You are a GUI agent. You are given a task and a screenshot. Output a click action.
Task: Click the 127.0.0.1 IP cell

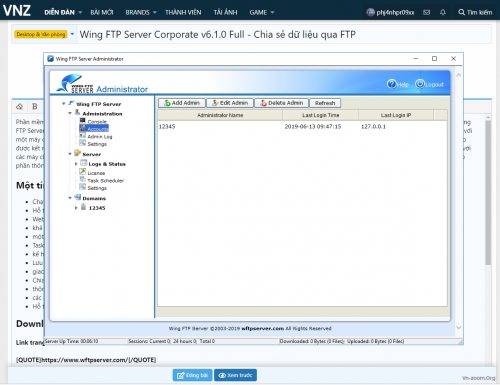373,127
